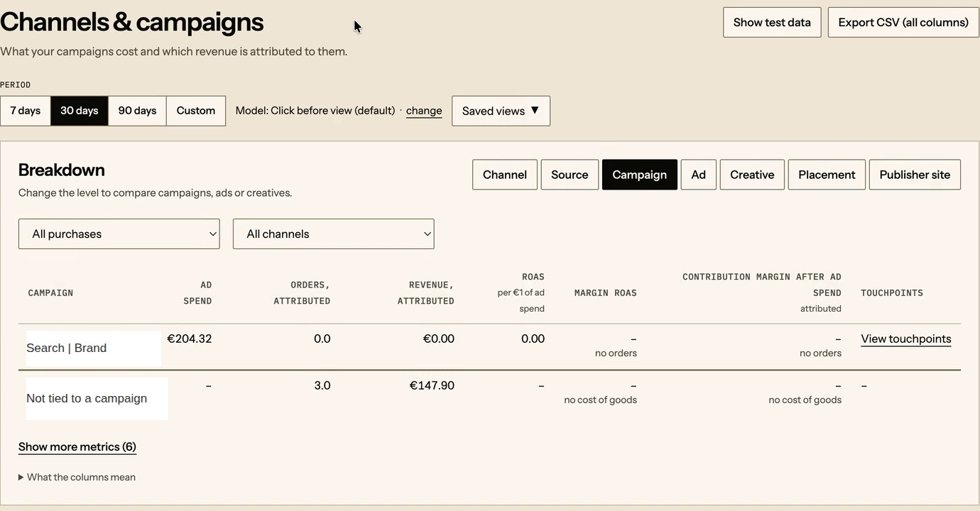The height and width of the screenshot is (511, 980).
Task: Expand What the columns mean
Action: [x=77, y=477]
